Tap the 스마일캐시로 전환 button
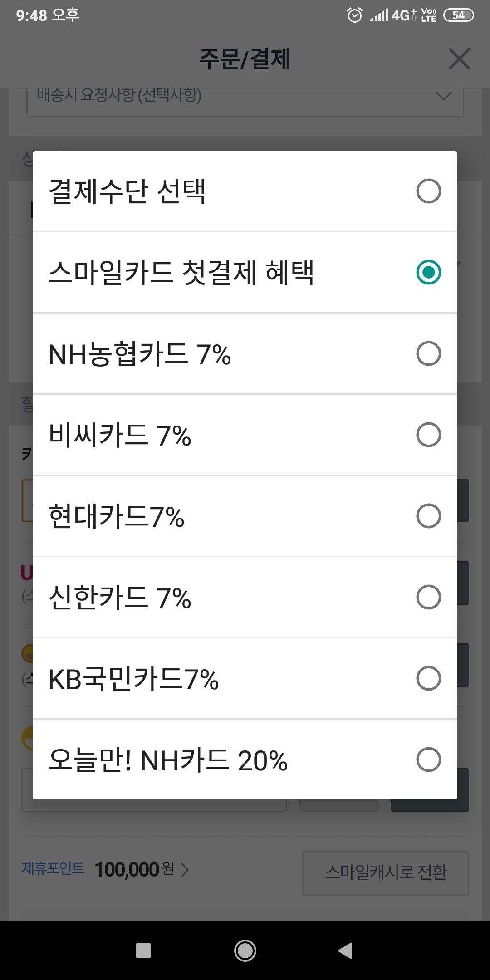 pyautogui.click(x=385, y=872)
